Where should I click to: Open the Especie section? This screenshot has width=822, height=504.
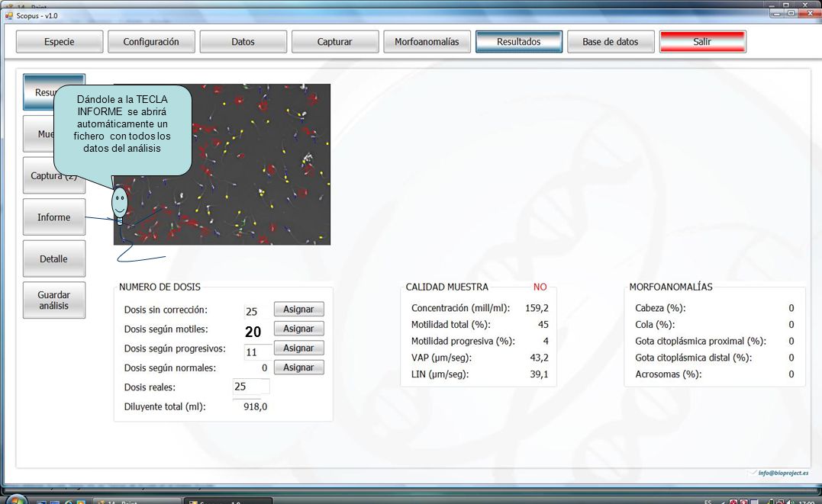(x=60, y=42)
